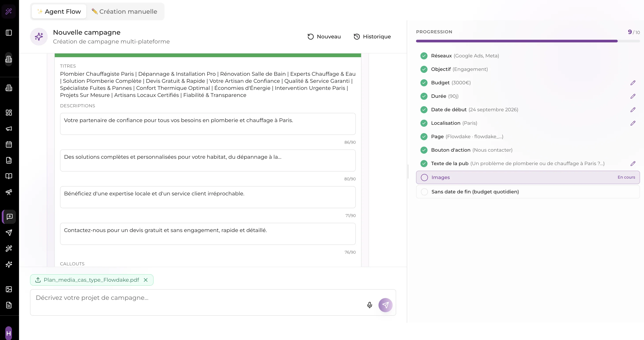Open the Historique conversation history
The width and height of the screenshot is (644, 340).
pos(372,37)
